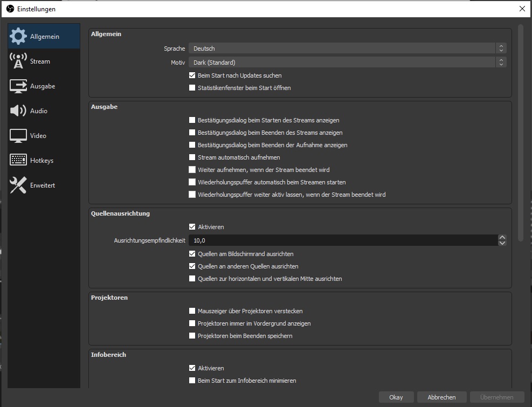532x407 pixels.
Task: Close the Einstellungen window
Action: click(x=522, y=9)
